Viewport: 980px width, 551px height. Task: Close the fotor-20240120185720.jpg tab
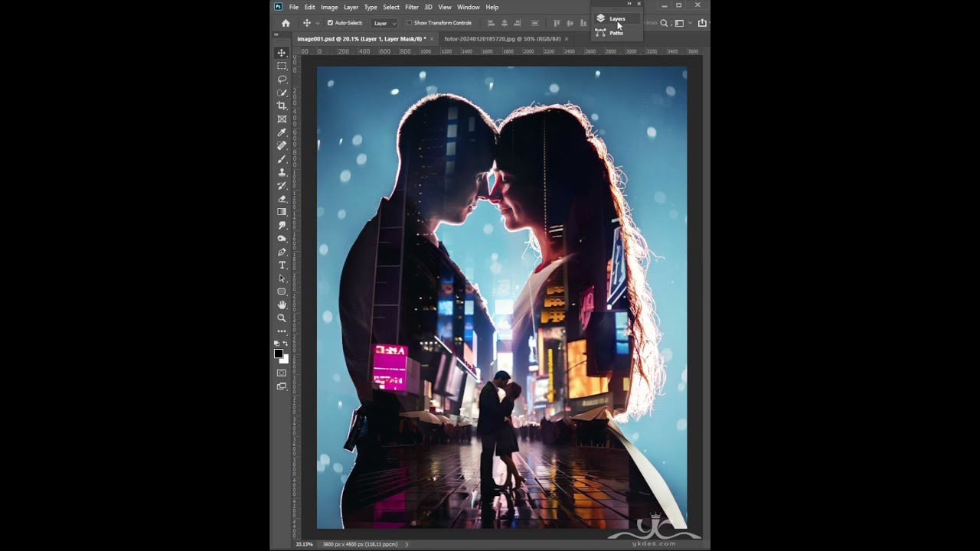(x=567, y=38)
